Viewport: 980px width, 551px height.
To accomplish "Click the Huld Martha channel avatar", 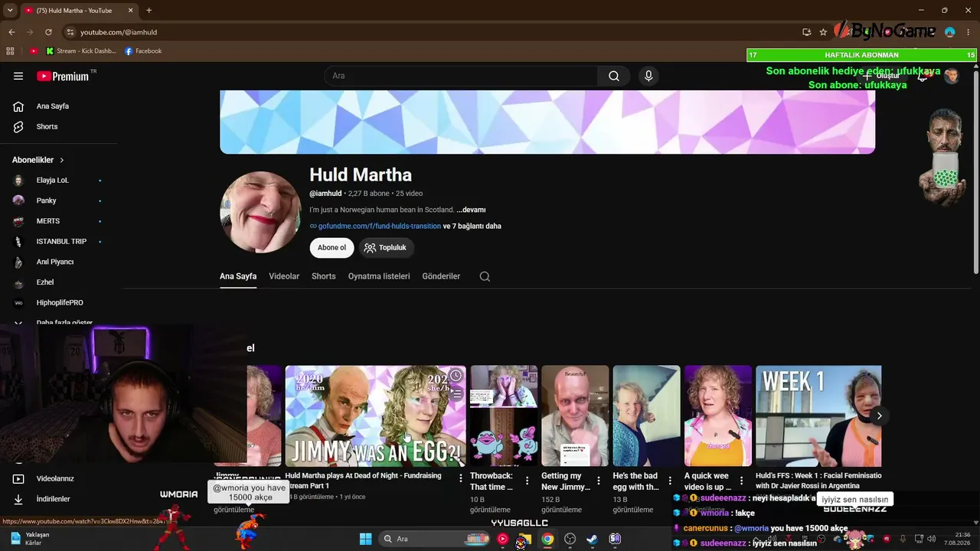I will pyautogui.click(x=260, y=212).
